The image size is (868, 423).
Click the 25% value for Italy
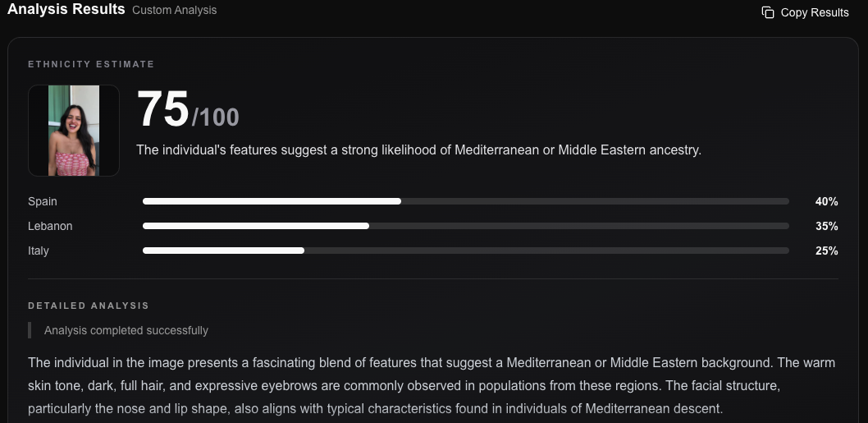pyautogui.click(x=826, y=251)
